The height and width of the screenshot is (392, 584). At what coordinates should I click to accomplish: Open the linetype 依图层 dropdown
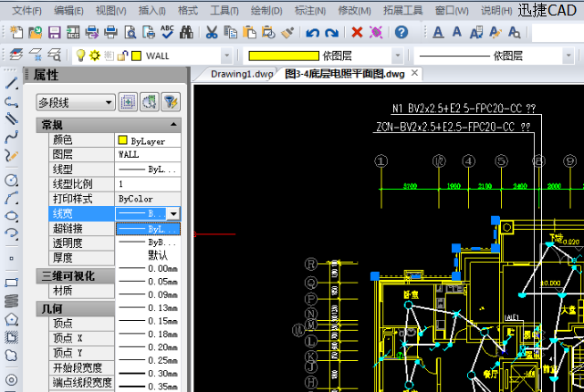pos(568,56)
